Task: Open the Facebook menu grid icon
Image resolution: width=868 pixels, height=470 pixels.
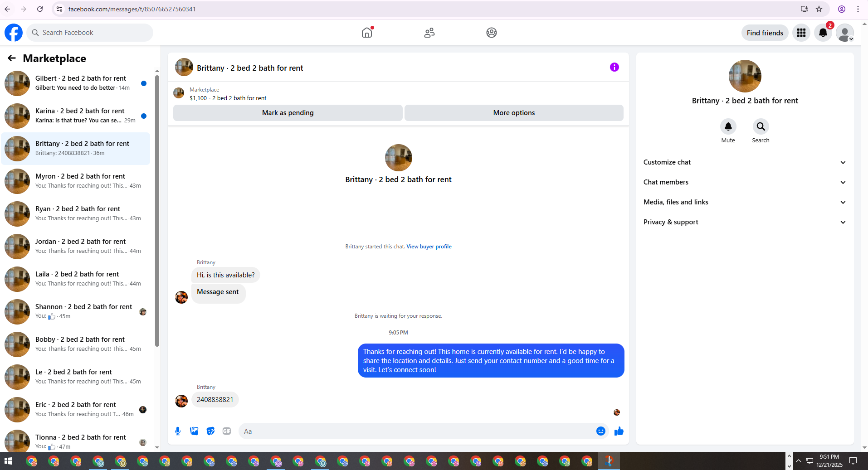Action: coord(801,33)
